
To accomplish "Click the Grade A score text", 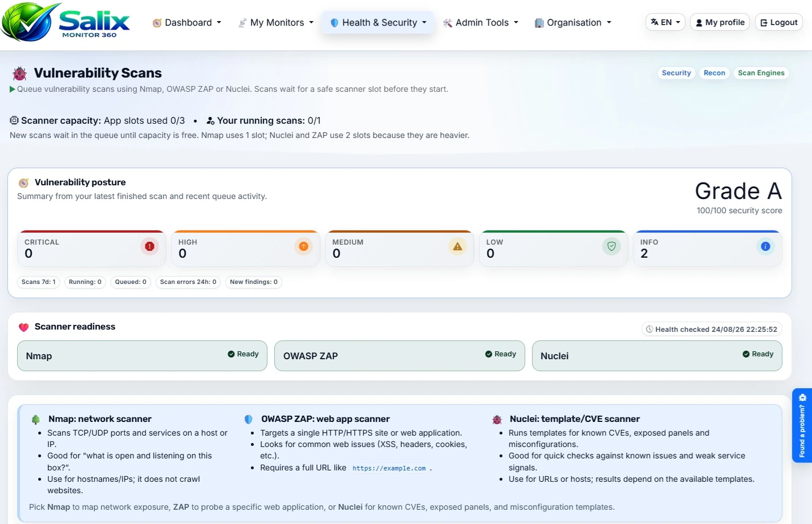I will coord(738,191).
